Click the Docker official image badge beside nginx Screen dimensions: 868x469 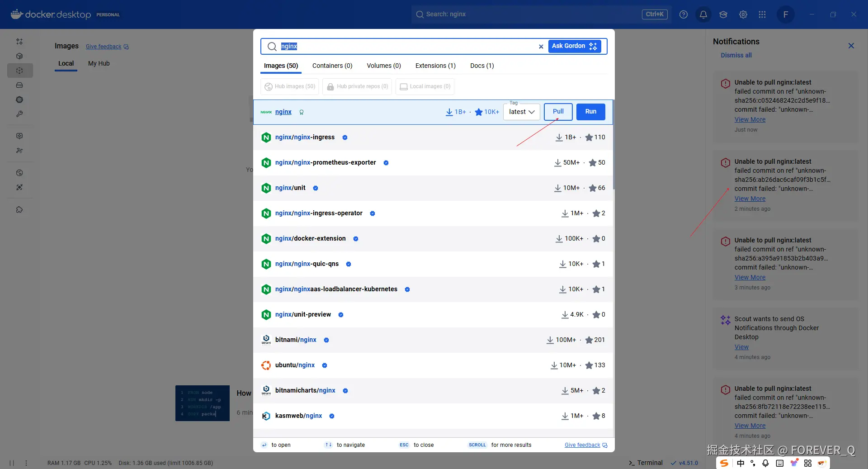302,112
